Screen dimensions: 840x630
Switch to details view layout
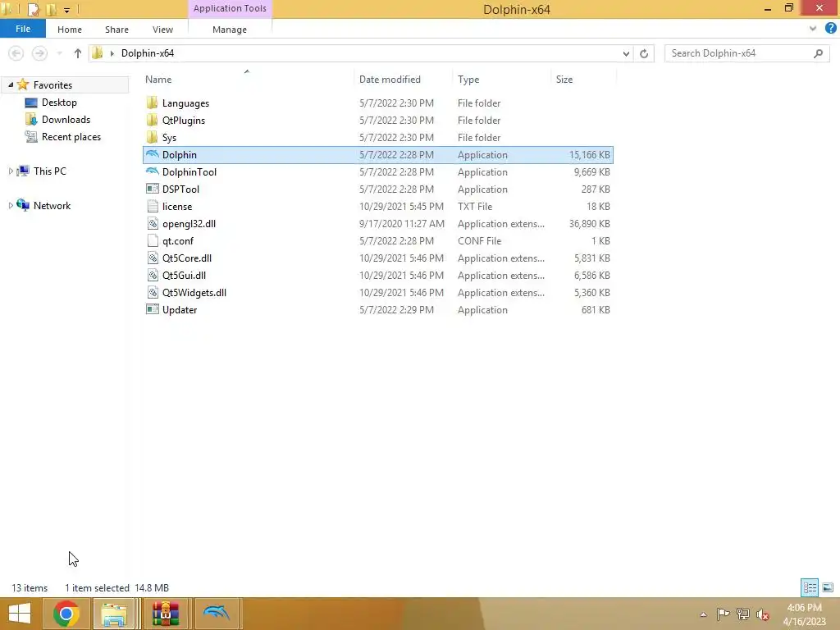pos(810,587)
